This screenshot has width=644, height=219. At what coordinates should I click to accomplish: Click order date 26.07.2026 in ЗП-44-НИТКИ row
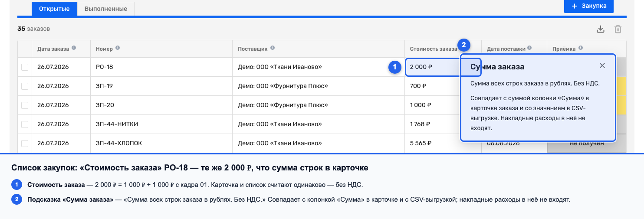pos(53,124)
